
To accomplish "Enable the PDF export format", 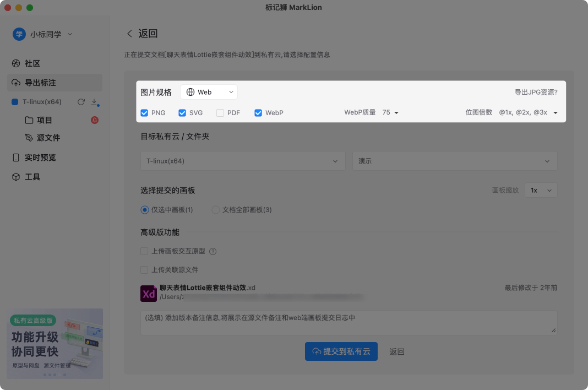I will (x=219, y=112).
